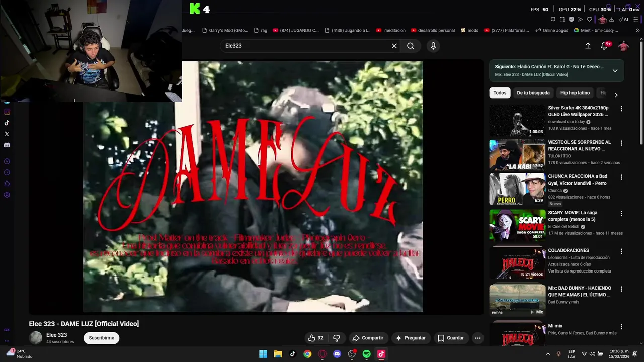Open Extensions cube sidebar icon
Screen dimensions: 644x362
pos(7,184)
